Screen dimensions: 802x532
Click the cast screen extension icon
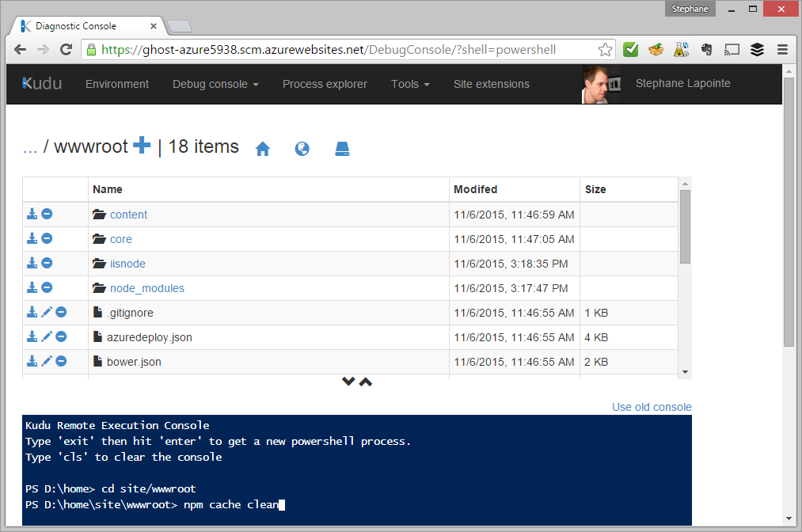coord(732,50)
